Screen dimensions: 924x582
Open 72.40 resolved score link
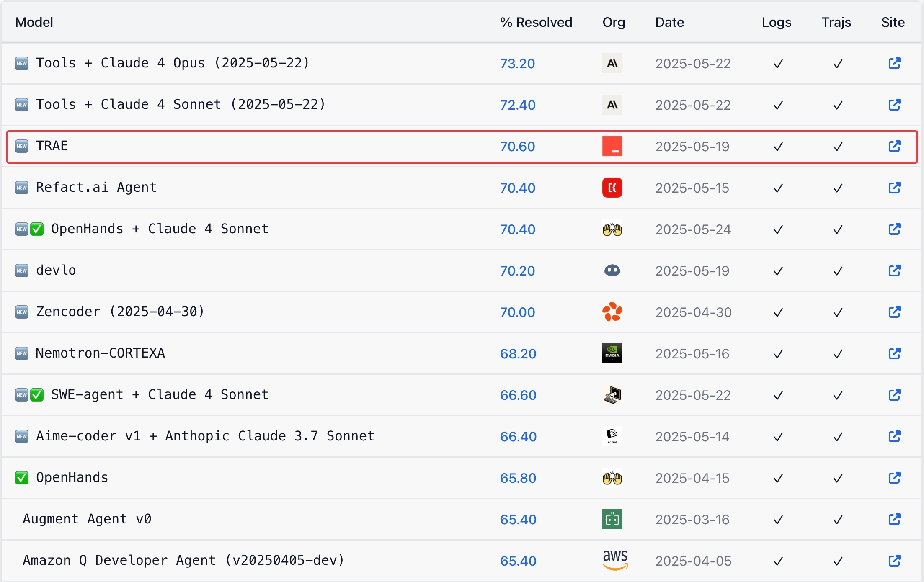pyautogui.click(x=518, y=105)
